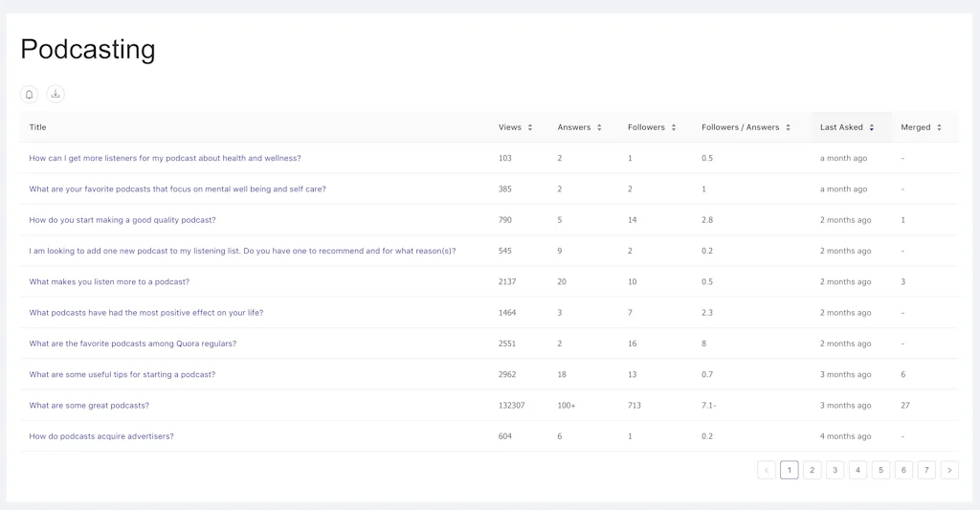Click the Title column header
Image resolution: width=980 pixels, height=510 pixels.
pos(37,127)
